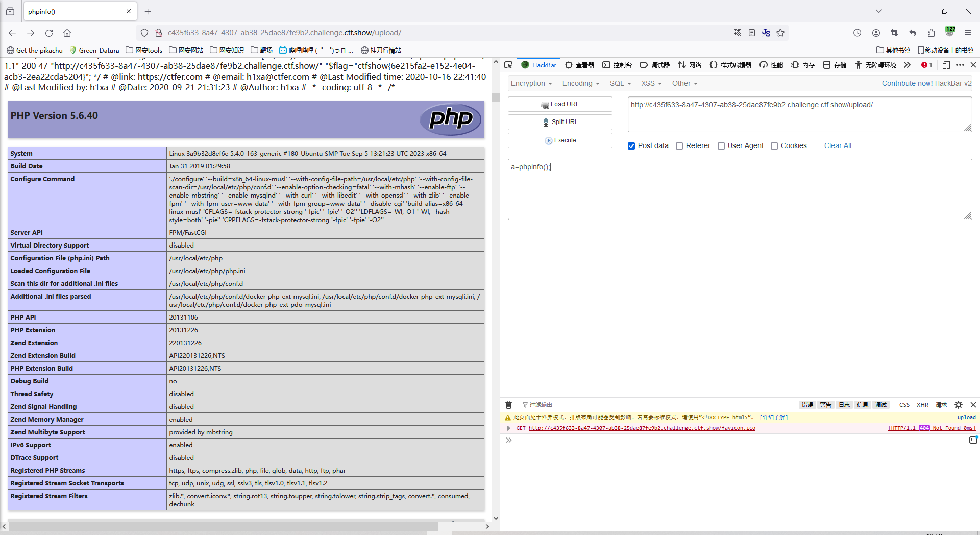Click the page vertical scrollbar thumb
The image size is (980, 535).
point(495,97)
